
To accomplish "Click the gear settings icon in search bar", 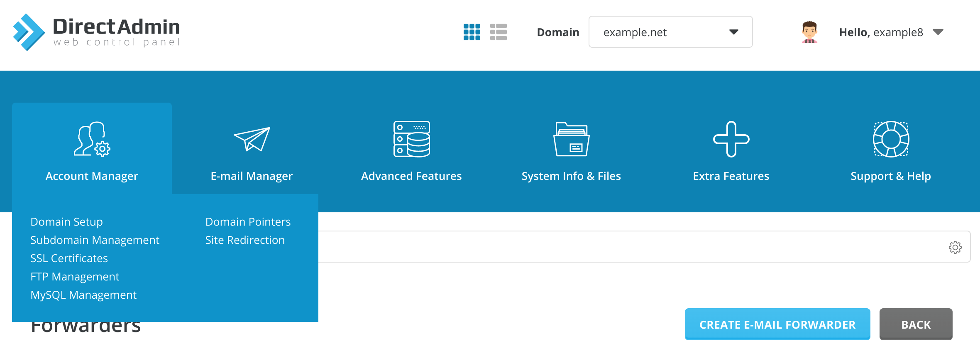I will (955, 247).
